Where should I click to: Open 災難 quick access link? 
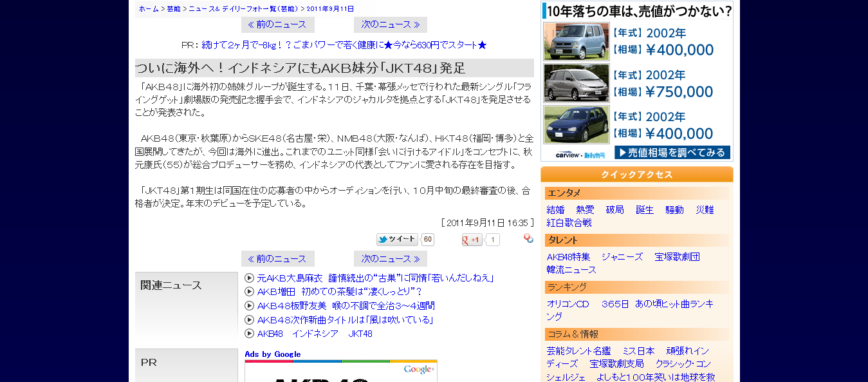pos(705,210)
